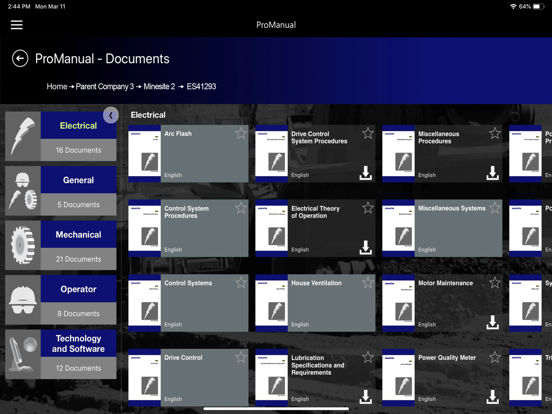Viewport: 552px width, 414px height.
Task: Favorite Electrical Theory of Operation
Action: (x=368, y=208)
